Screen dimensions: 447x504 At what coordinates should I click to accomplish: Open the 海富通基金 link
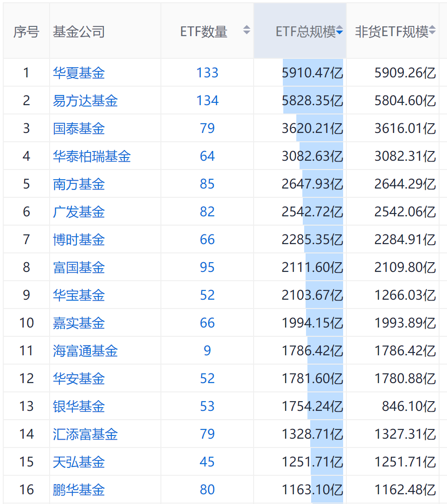[x=85, y=351]
